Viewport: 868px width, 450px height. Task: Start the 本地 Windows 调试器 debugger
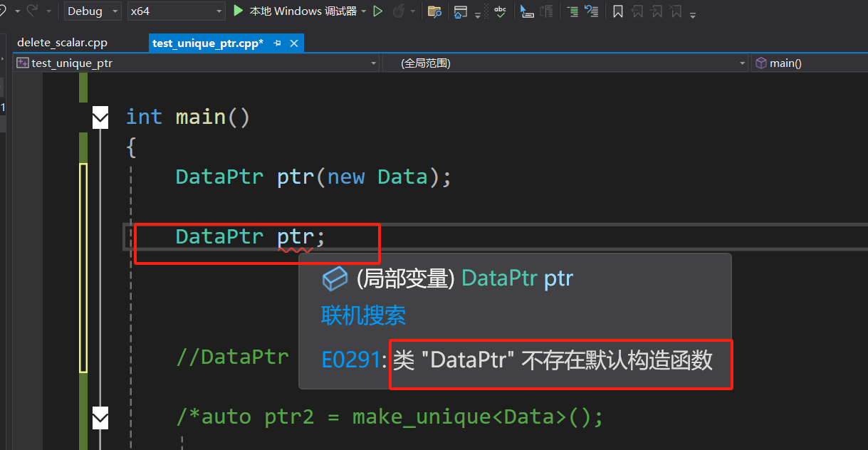tap(296, 11)
